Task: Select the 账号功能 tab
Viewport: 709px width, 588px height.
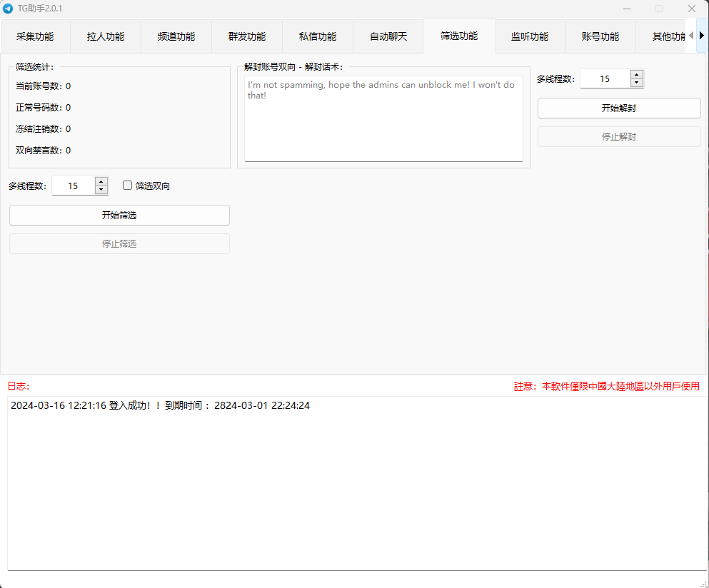Action: [600, 36]
